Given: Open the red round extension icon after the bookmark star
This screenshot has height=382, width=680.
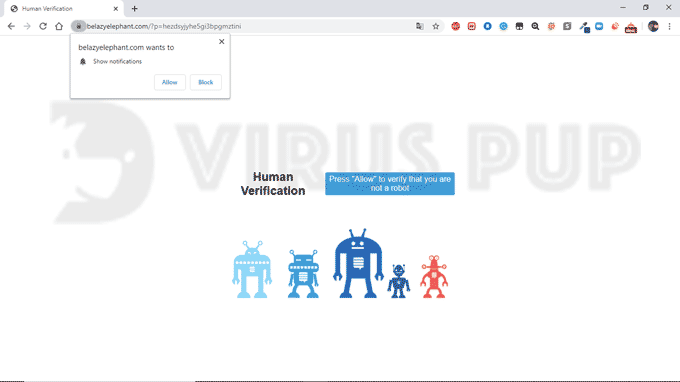Looking at the screenshot, I should [455, 26].
